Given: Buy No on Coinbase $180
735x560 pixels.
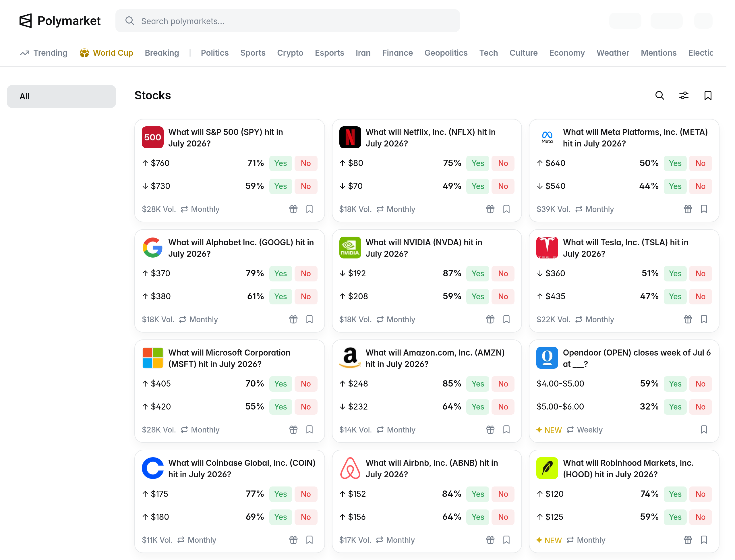Looking at the screenshot, I should click(x=306, y=517).
